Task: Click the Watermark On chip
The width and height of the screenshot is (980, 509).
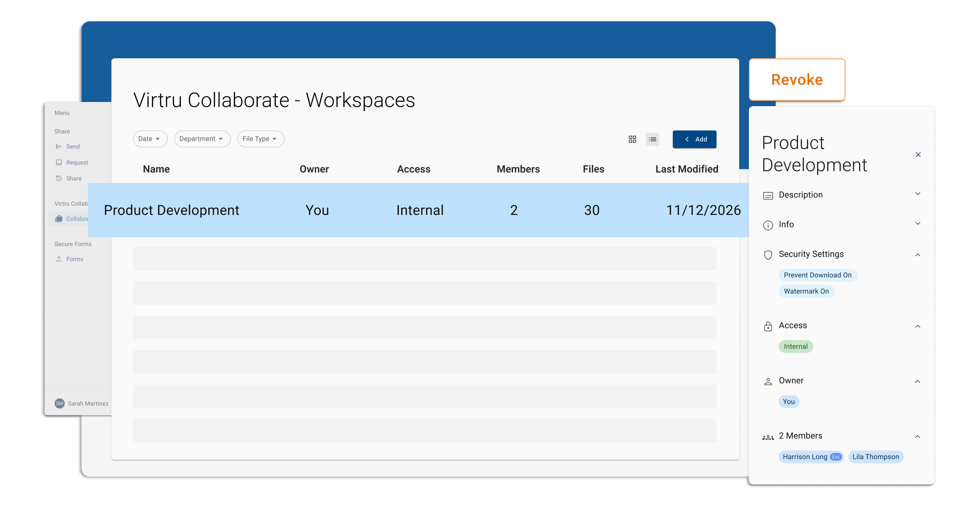Action: coord(806,291)
